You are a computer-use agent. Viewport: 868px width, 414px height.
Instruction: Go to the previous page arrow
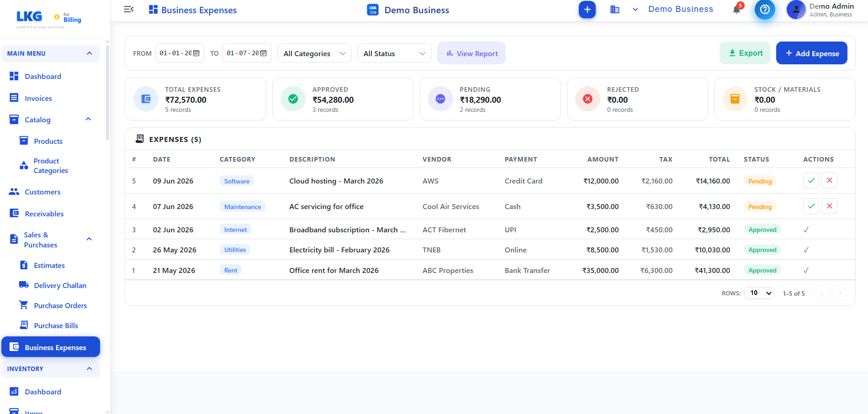coord(822,293)
